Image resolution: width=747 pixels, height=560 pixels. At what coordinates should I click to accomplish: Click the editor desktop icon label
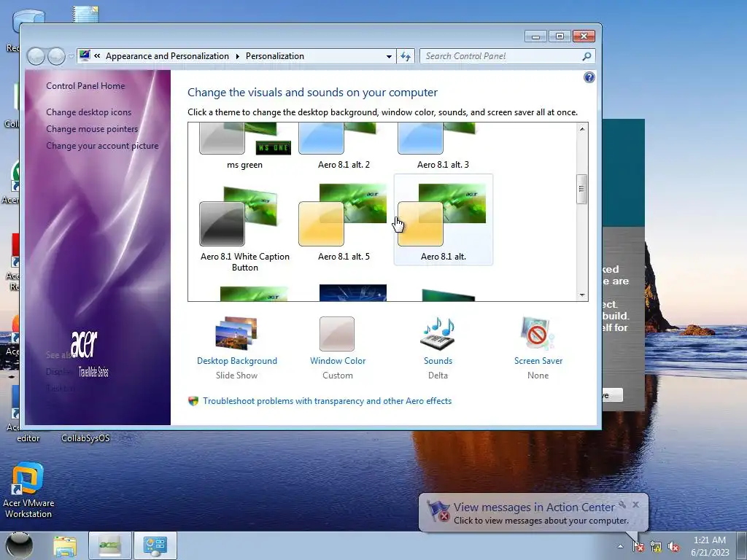tap(28, 438)
